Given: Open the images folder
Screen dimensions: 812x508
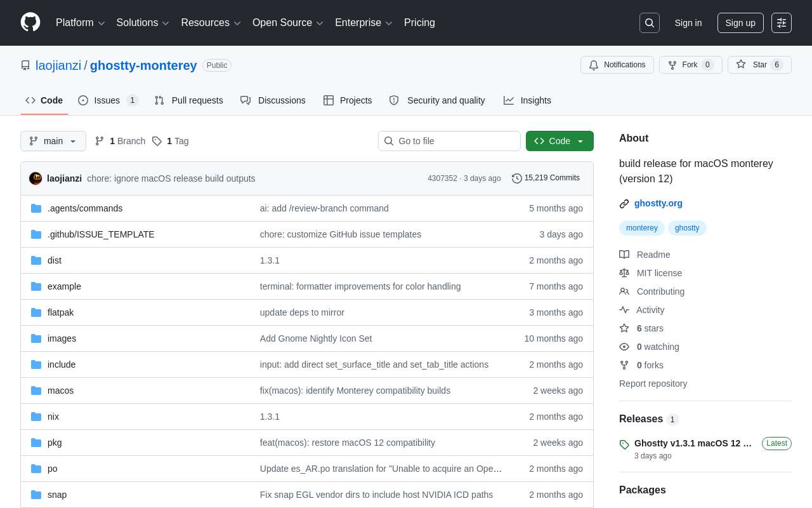Looking at the screenshot, I should pos(62,338).
